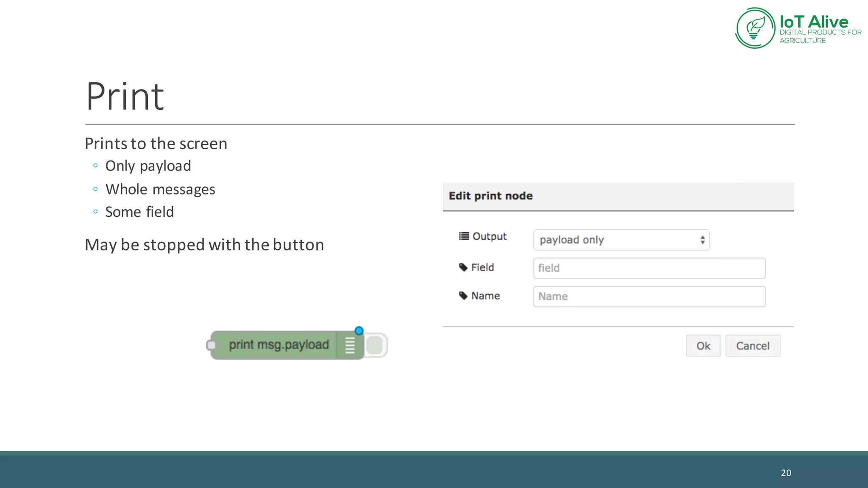Click the 'IoT Alive' brand text

tap(814, 22)
